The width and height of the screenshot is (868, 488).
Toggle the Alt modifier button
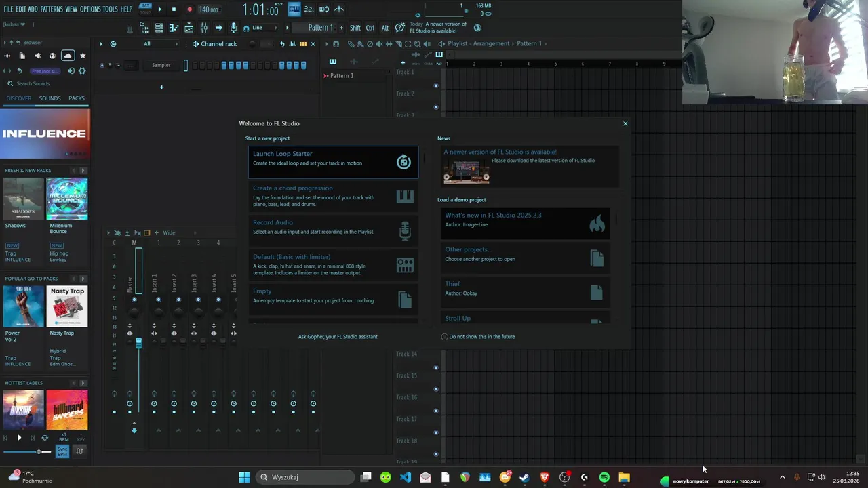point(384,28)
